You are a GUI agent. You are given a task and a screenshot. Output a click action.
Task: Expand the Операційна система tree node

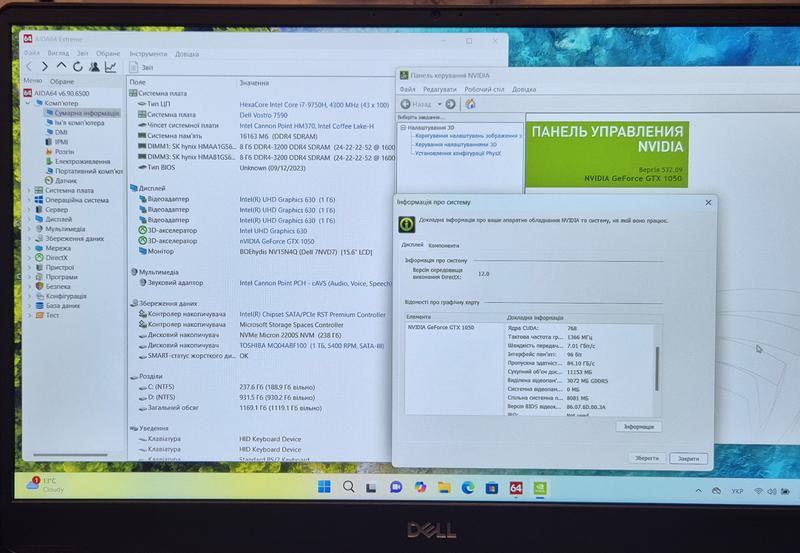pyautogui.click(x=28, y=200)
